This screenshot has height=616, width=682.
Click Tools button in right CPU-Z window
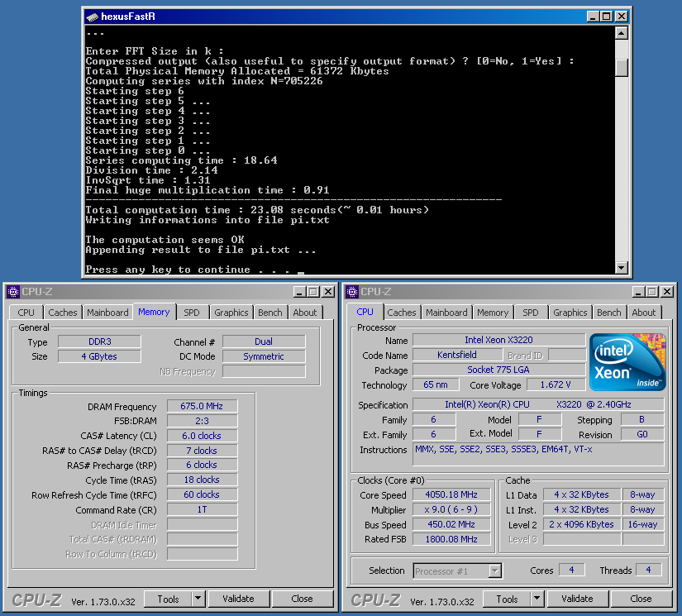(x=507, y=599)
